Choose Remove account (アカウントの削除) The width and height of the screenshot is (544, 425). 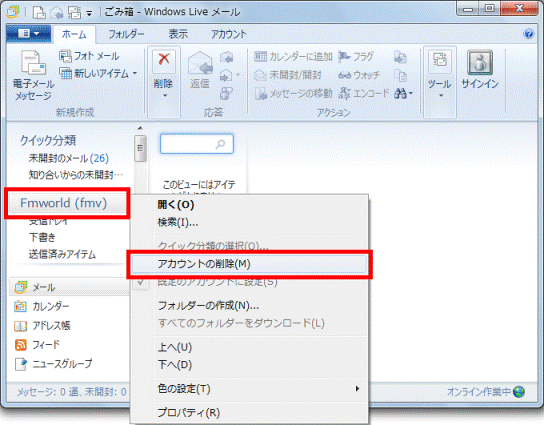click(249, 264)
